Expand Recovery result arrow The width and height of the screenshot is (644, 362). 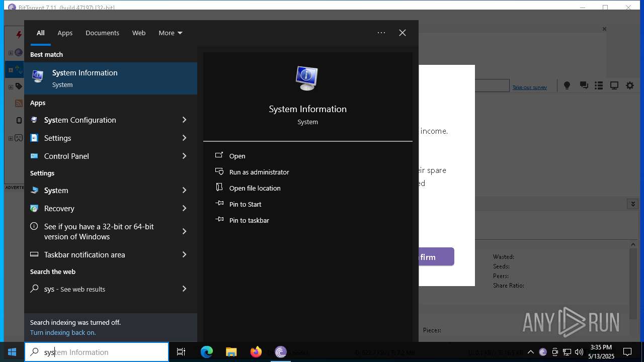click(x=184, y=208)
